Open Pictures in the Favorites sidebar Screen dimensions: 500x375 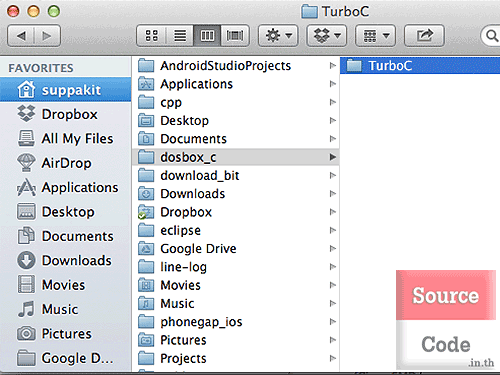pos(66,333)
